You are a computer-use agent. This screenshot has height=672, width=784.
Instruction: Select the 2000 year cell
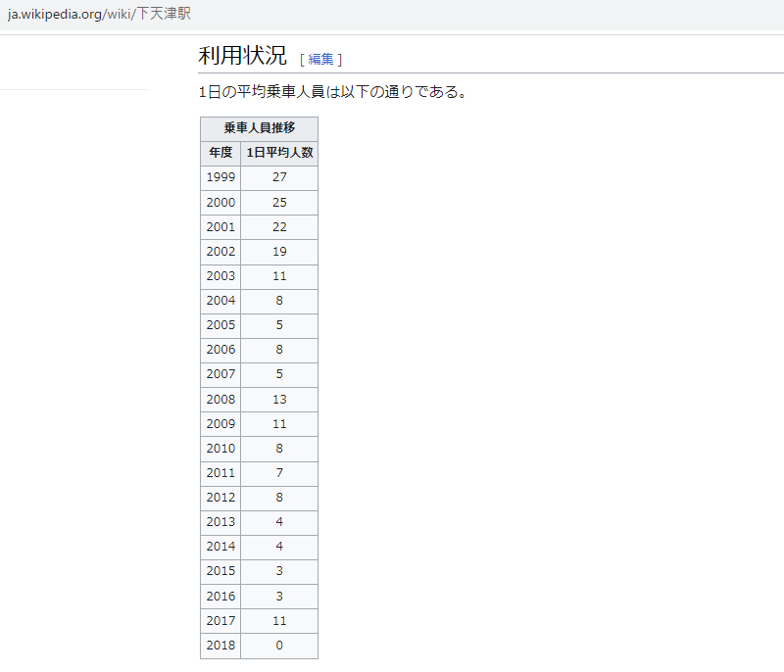click(x=220, y=202)
